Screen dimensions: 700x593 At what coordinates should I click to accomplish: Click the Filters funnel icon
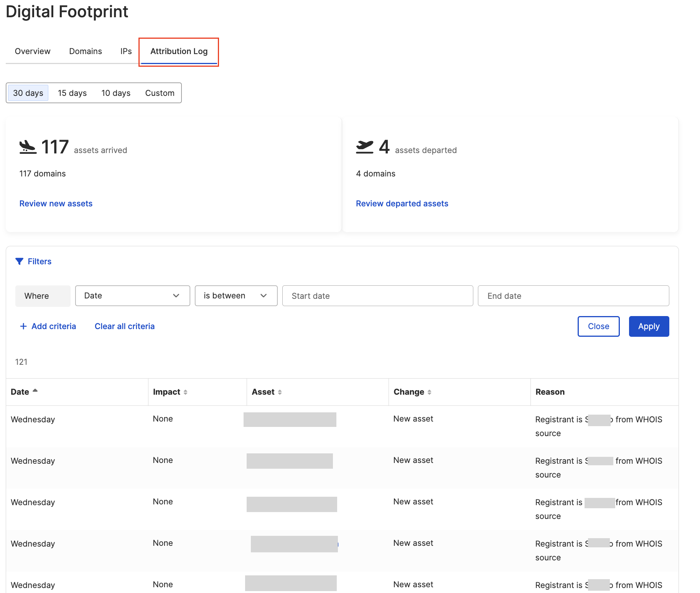[x=20, y=261]
